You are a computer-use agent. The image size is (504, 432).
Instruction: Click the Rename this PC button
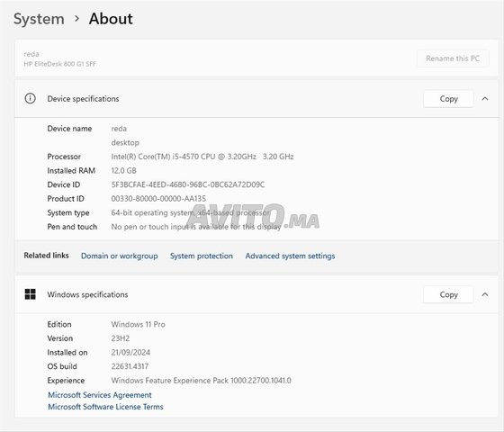pyautogui.click(x=453, y=58)
